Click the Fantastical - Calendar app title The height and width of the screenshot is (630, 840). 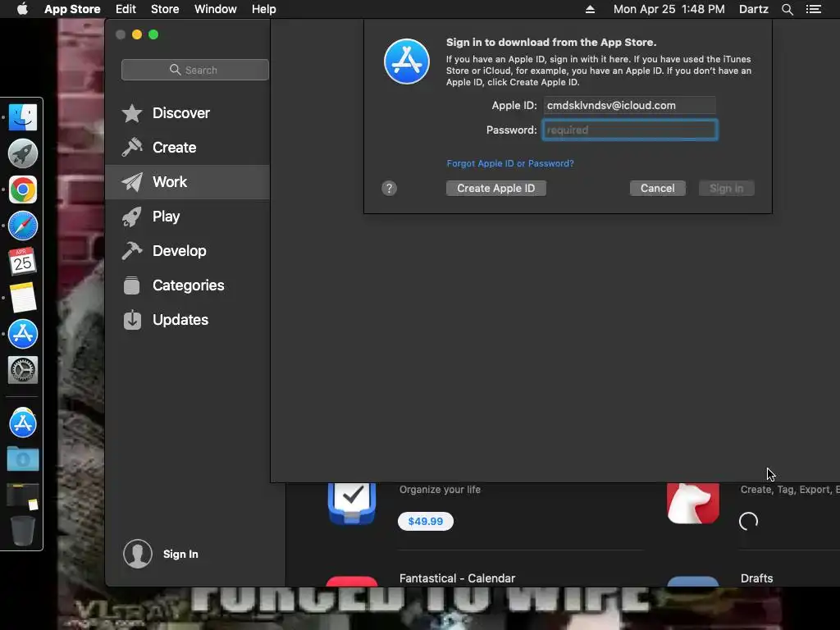click(457, 578)
